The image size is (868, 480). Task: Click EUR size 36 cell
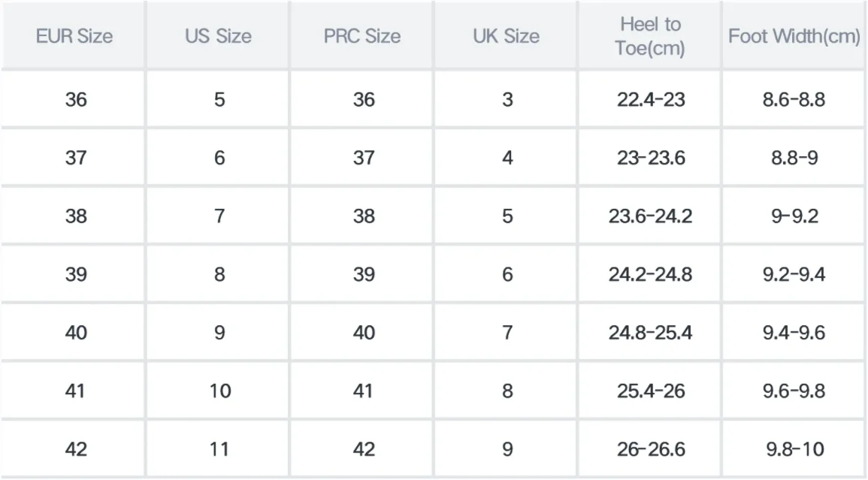pos(76,99)
